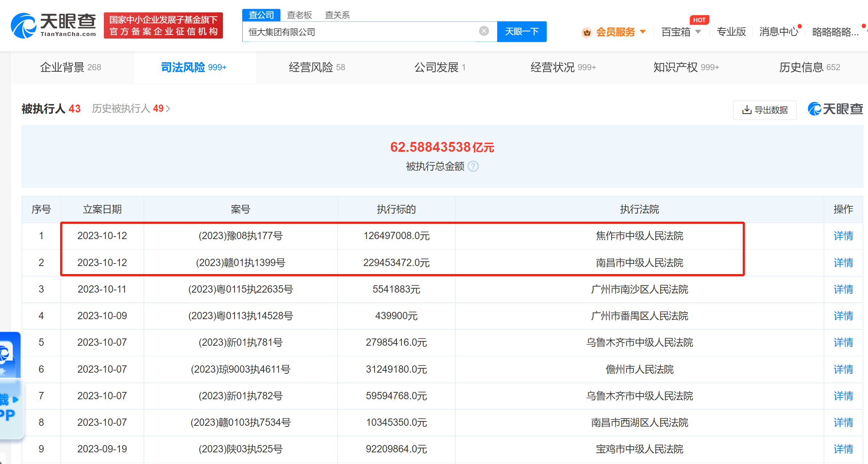Click date 2023-09-19 in row 9
The width and height of the screenshot is (868, 464).
click(x=102, y=449)
